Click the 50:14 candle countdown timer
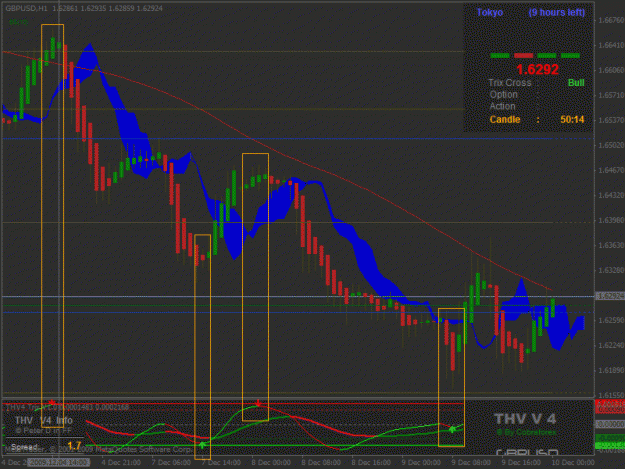625x469 pixels. click(572, 120)
